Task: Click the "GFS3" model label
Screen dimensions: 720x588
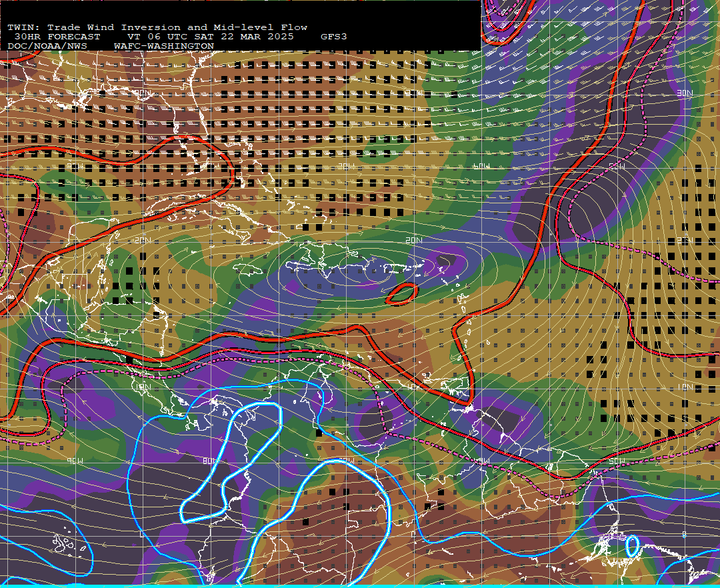Action: (333, 37)
